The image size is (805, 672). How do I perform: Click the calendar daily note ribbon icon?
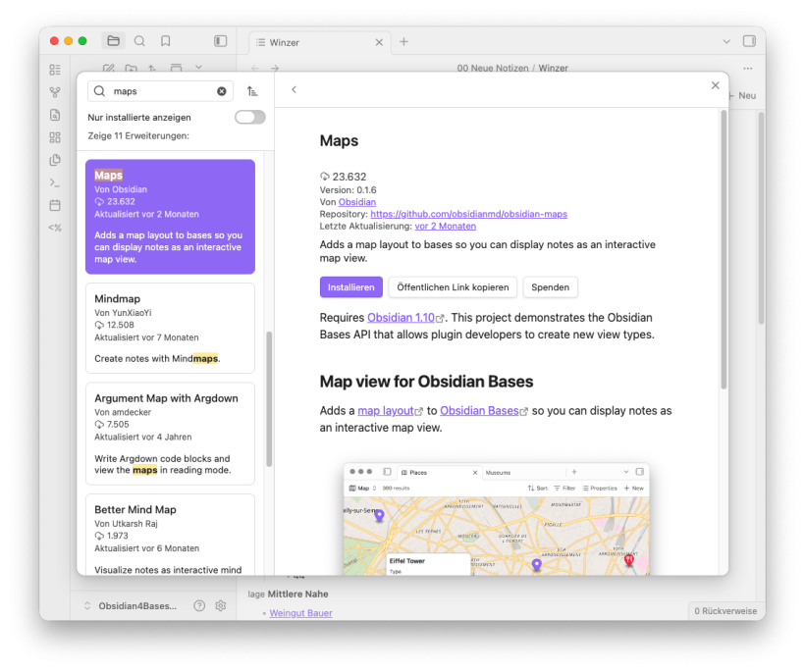coord(55,205)
